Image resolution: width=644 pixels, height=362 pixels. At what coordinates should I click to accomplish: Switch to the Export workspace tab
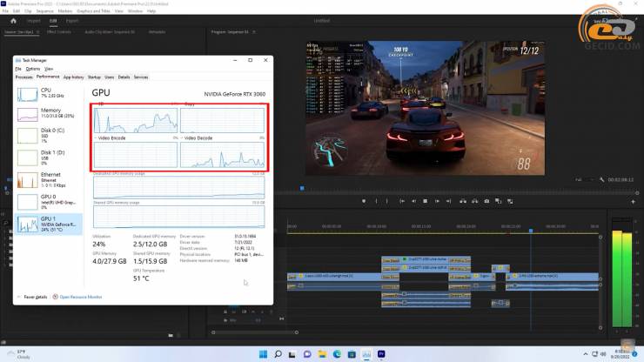point(72,21)
